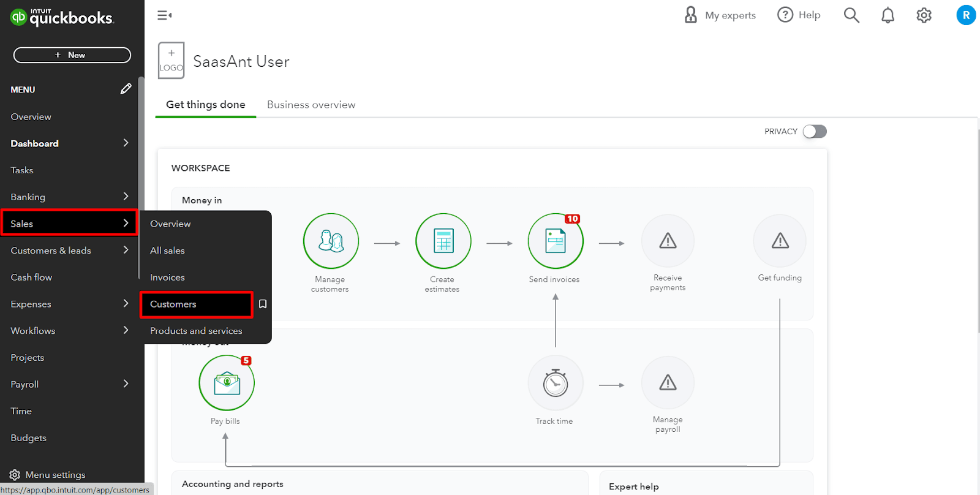Expand the Expenses submenu chevron
The width and height of the screenshot is (980, 495).
coord(126,304)
